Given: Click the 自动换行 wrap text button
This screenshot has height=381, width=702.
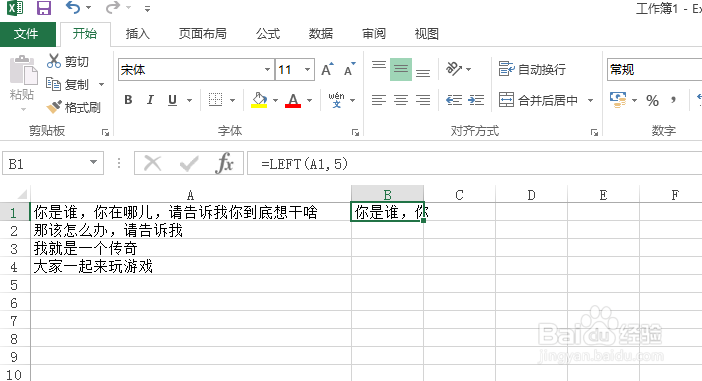Looking at the screenshot, I should tap(532, 69).
